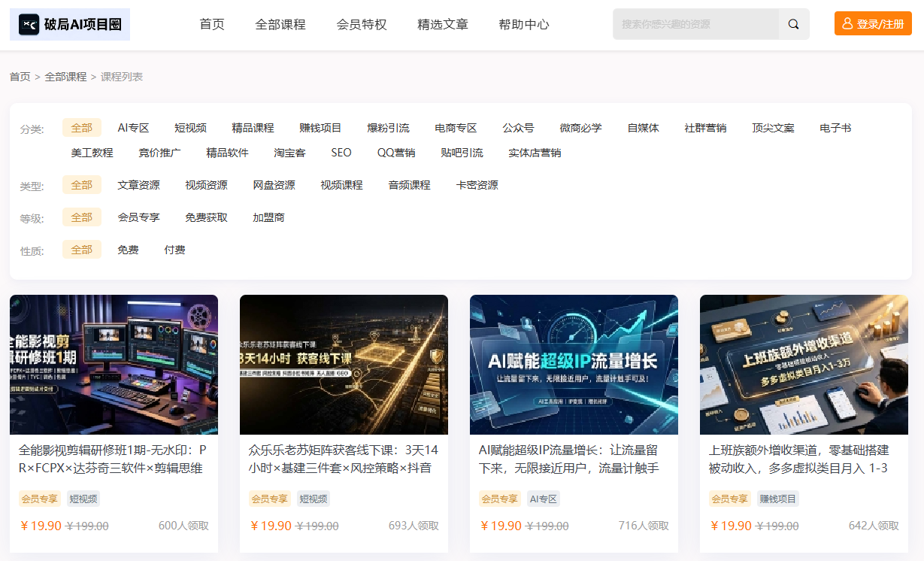Image resolution: width=924 pixels, height=561 pixels.
Task: Click the 破局AI项目圈 site logo
Action: [70, 24]
